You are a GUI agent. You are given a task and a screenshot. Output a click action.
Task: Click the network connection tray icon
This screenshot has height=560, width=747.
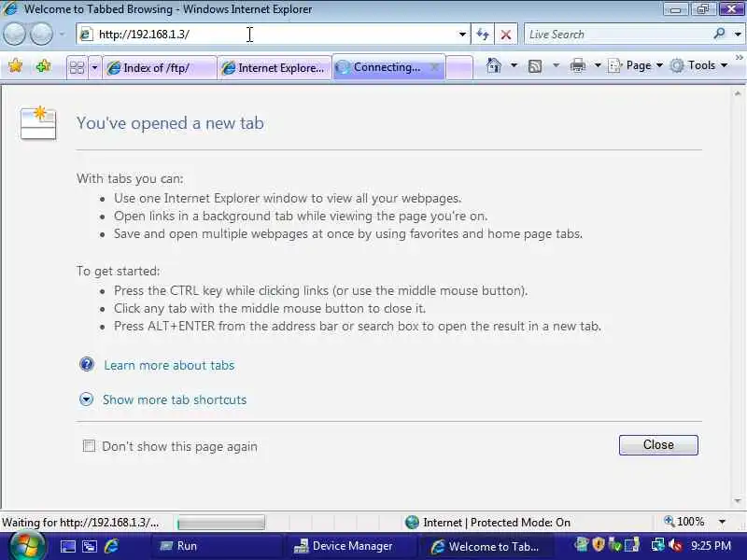point(658,544)
